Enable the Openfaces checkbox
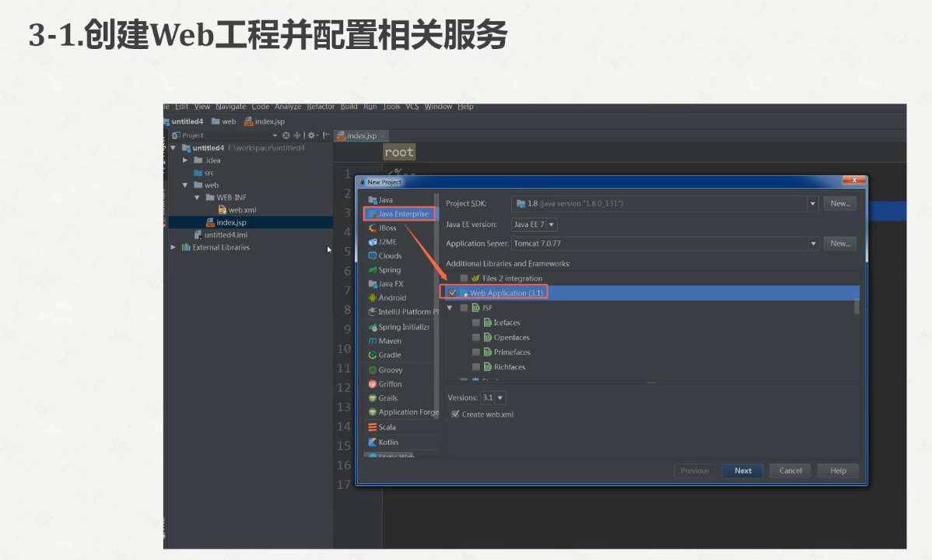 point(475,338)
